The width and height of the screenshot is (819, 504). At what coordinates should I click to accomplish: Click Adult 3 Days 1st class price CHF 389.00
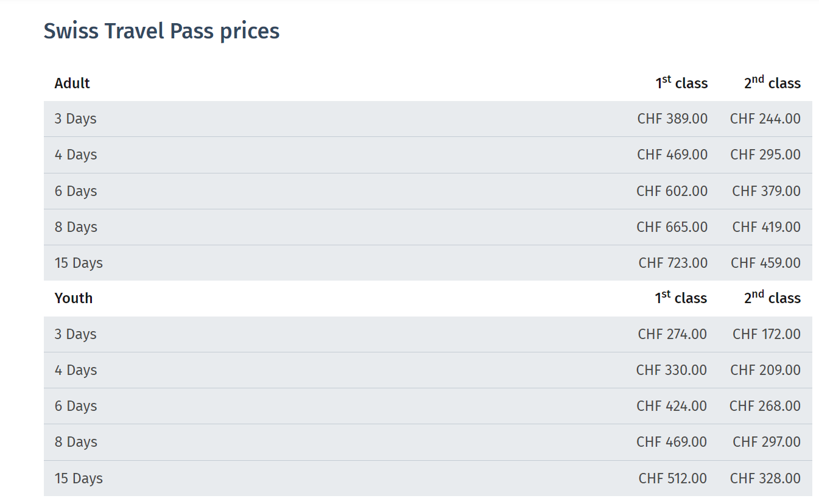[x=672, y=119]
